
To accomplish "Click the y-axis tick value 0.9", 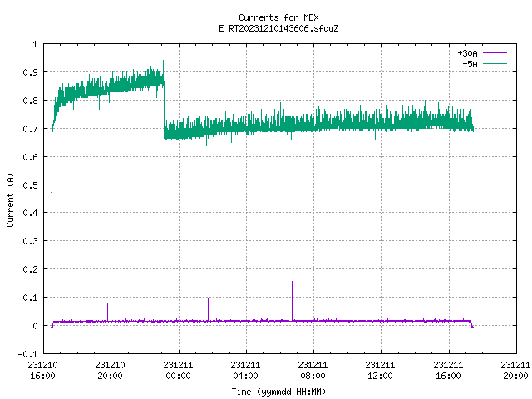I will click(30, 72).
